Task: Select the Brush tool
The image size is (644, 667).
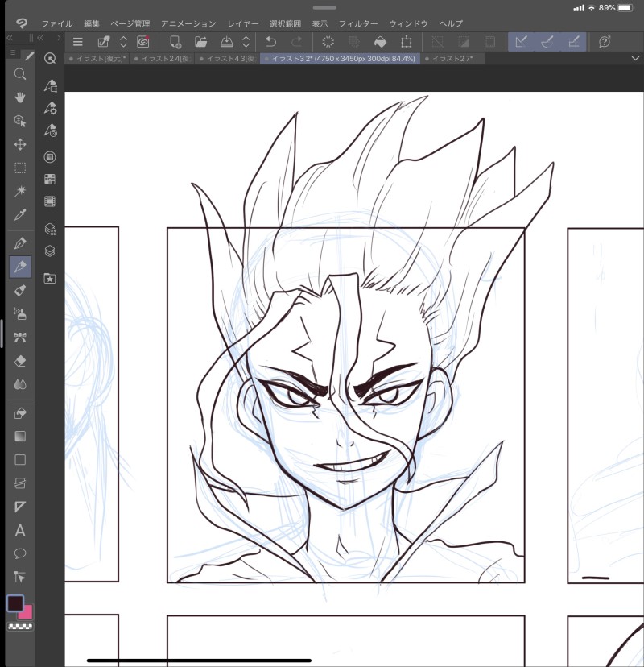Action: (20, 291)
